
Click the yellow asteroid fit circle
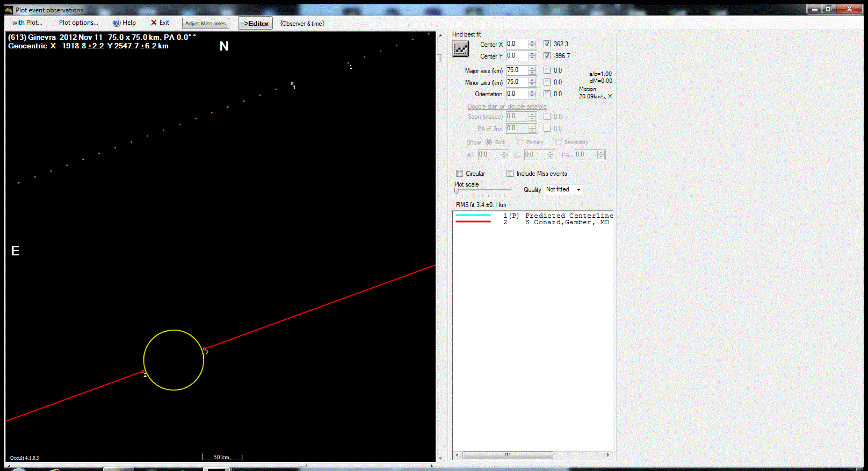[x=173, y=360]
